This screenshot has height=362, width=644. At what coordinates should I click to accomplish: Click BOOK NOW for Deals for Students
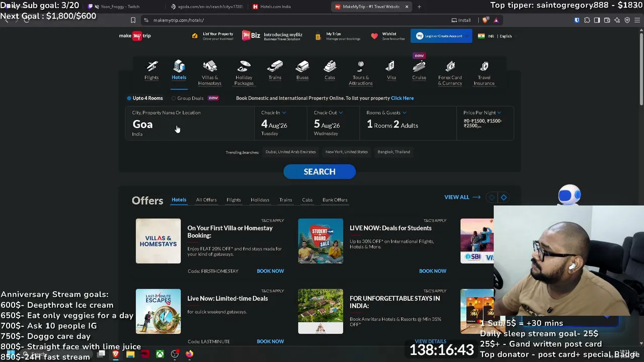pos(433,271)
